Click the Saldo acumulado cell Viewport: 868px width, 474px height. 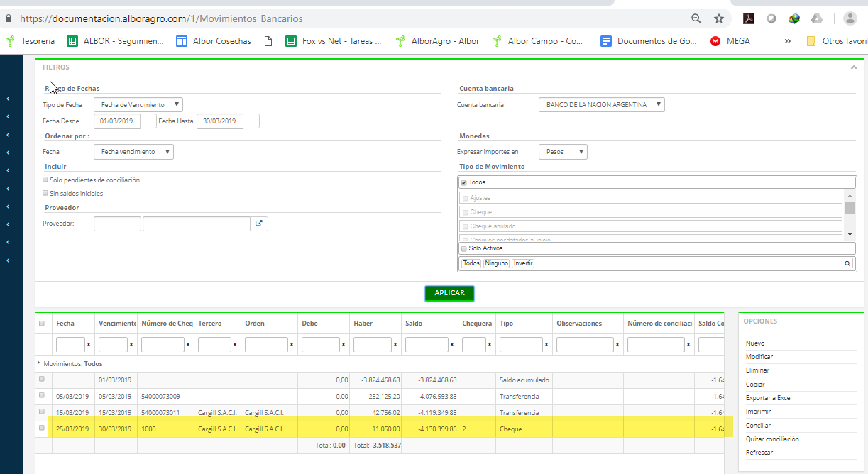(x=524, y=380)
